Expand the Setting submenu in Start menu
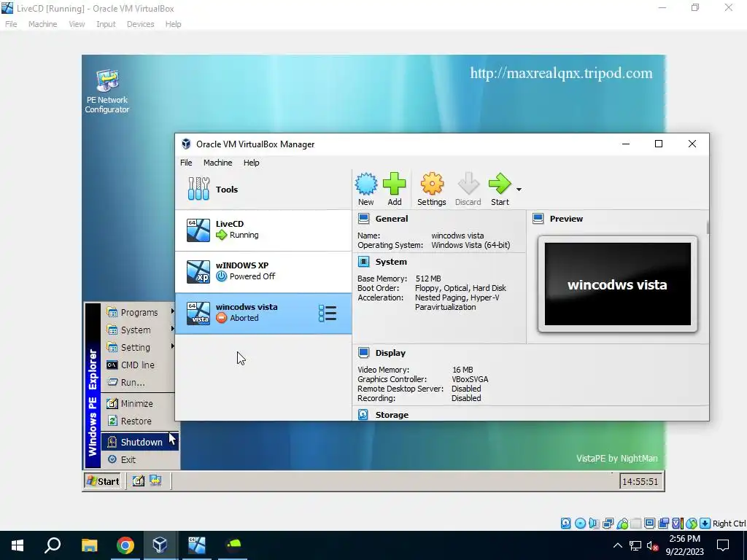This screenshot has width=747, height=560. (139, 348)
